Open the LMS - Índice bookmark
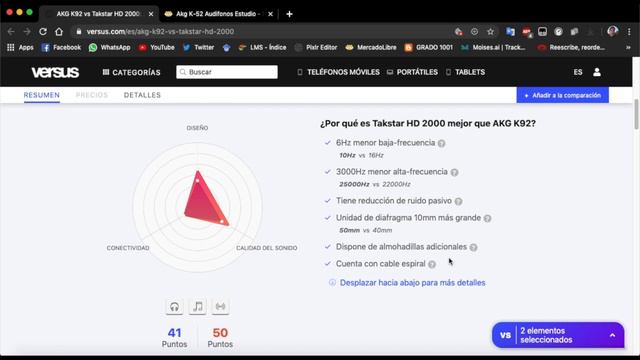Screen dimensions: 640x360 point(262,47)
